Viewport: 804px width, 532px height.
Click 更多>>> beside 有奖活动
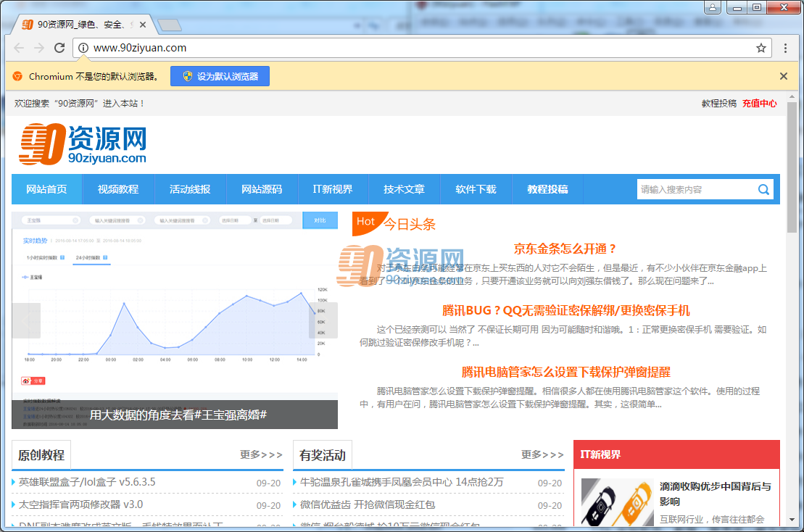542,454
